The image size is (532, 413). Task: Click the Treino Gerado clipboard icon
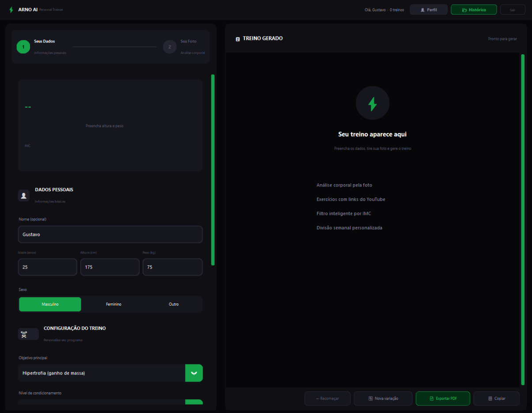[238, 39]
